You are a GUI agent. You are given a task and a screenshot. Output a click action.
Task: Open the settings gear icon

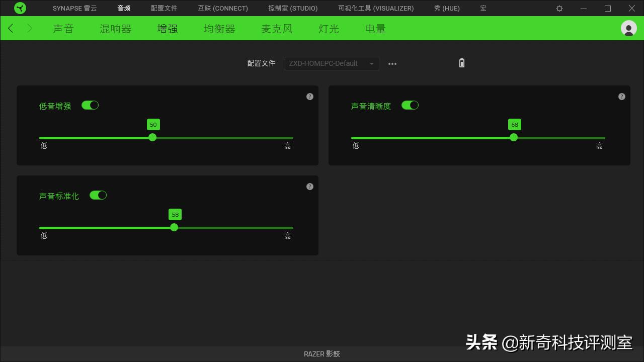coord(559,8)
